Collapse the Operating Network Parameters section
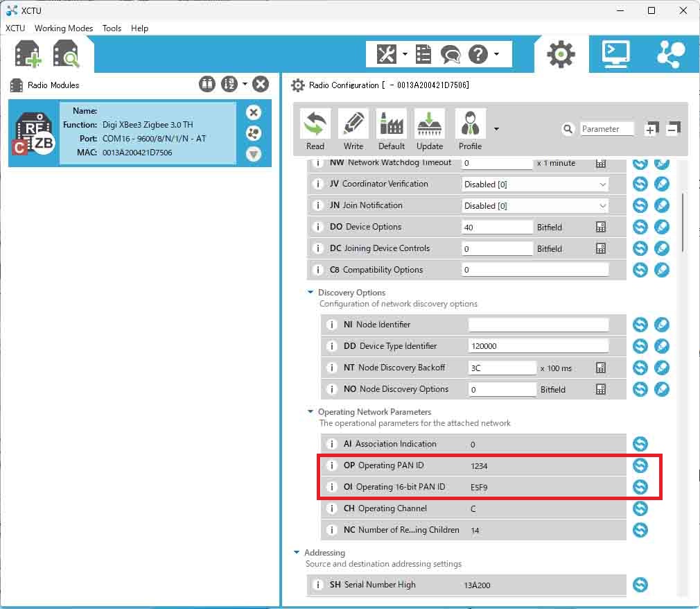The width and height of the screenshot is (700, 609). (310, 412)
